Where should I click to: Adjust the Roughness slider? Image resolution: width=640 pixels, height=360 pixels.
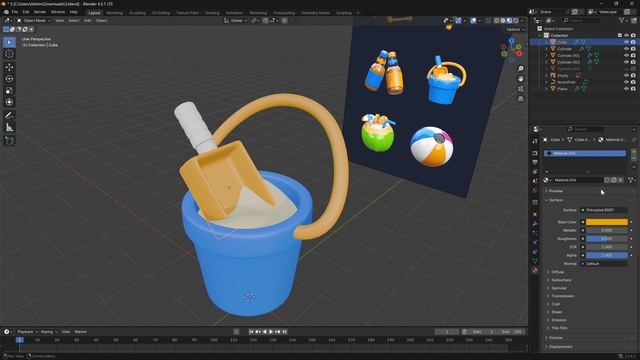[x=607, y=239]
